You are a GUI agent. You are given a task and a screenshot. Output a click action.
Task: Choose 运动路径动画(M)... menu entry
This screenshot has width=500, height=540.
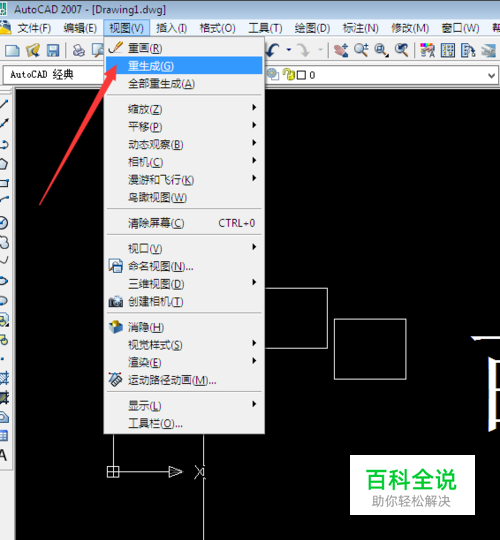tap(184, 380)
